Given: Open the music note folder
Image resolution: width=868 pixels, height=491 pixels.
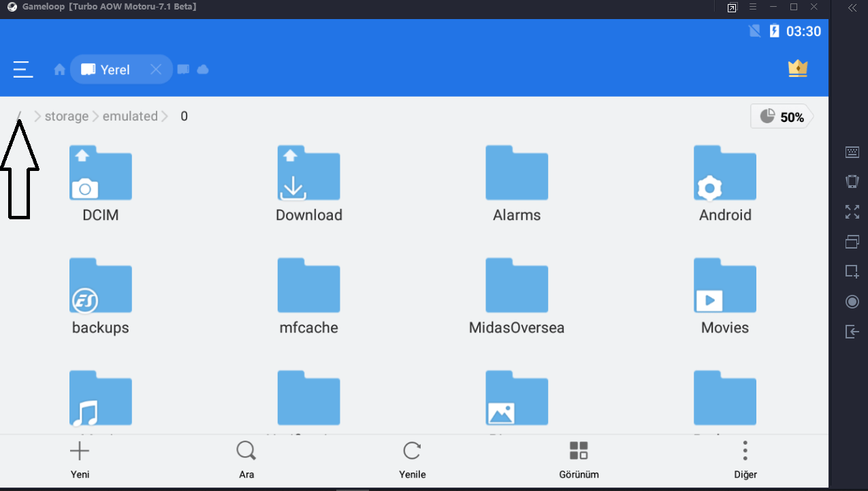Looking at the screenshot, I should point(101,398).
